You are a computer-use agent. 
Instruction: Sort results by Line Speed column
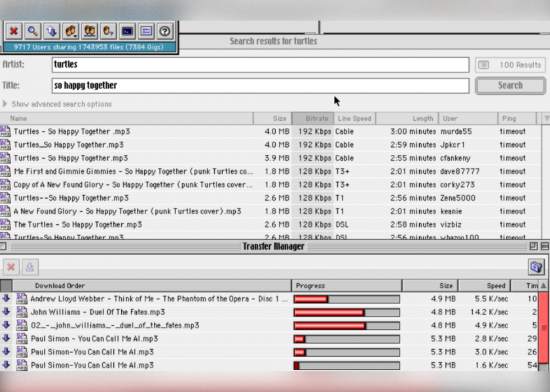[x=354, y=118]
